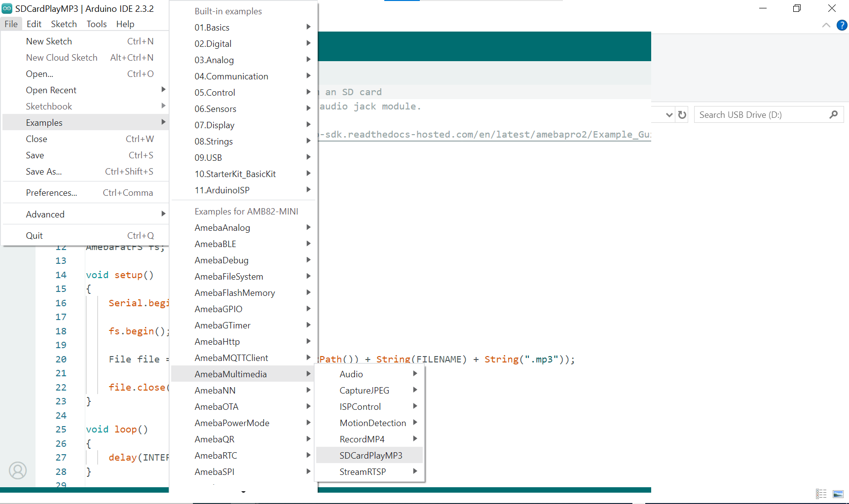Open the user account profile icon
Viewport: 849px width, 504px height.
tap(18, 470)
